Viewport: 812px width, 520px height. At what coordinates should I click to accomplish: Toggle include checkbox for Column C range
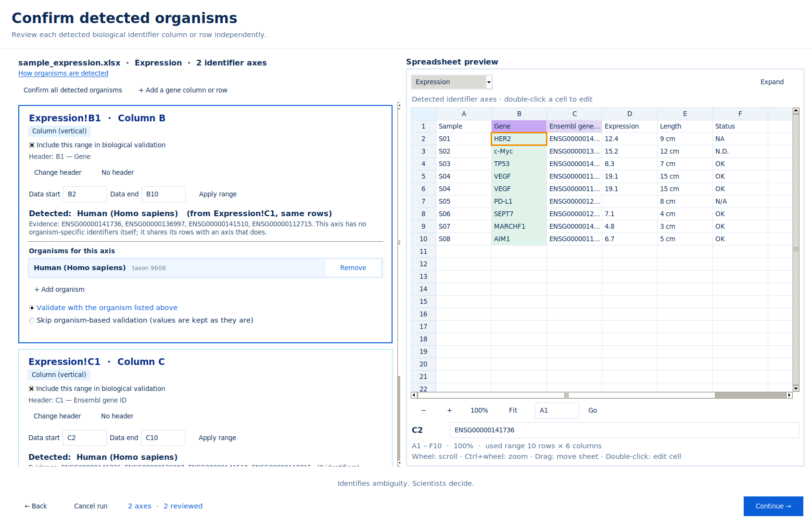[x=31, y=389]
